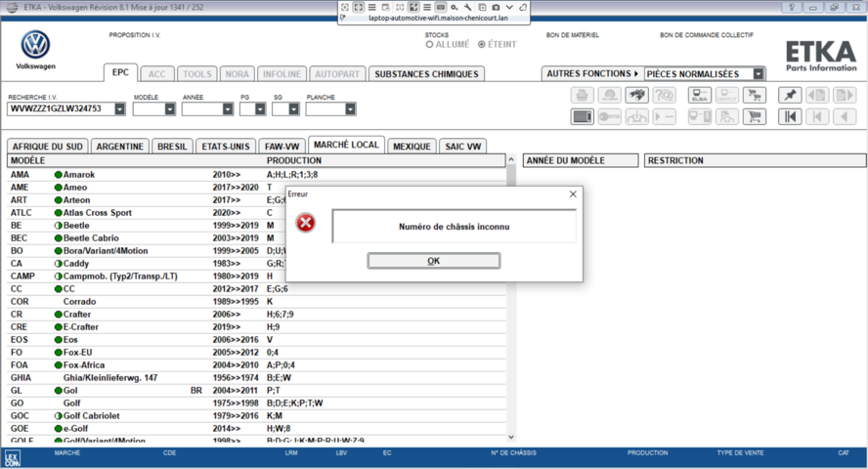Open the RECHERCHE I.V. dropdown arrow
The image size is (868, 469).
119,109
